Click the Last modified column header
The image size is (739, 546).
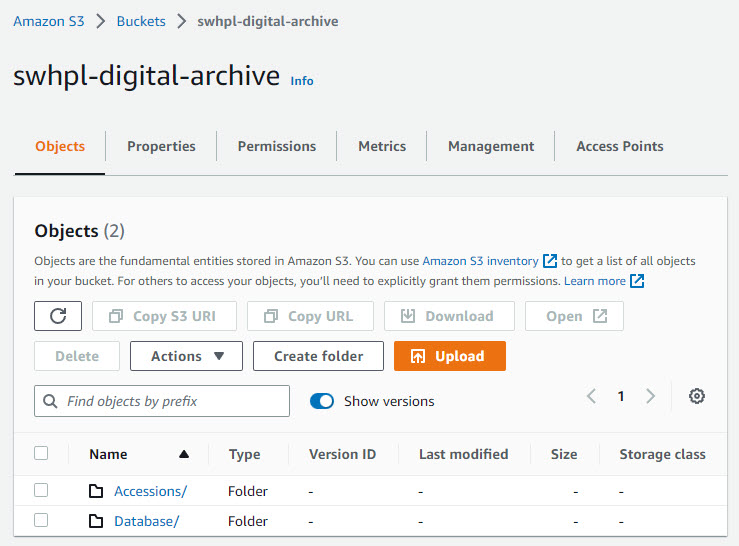tap(463, 454)
